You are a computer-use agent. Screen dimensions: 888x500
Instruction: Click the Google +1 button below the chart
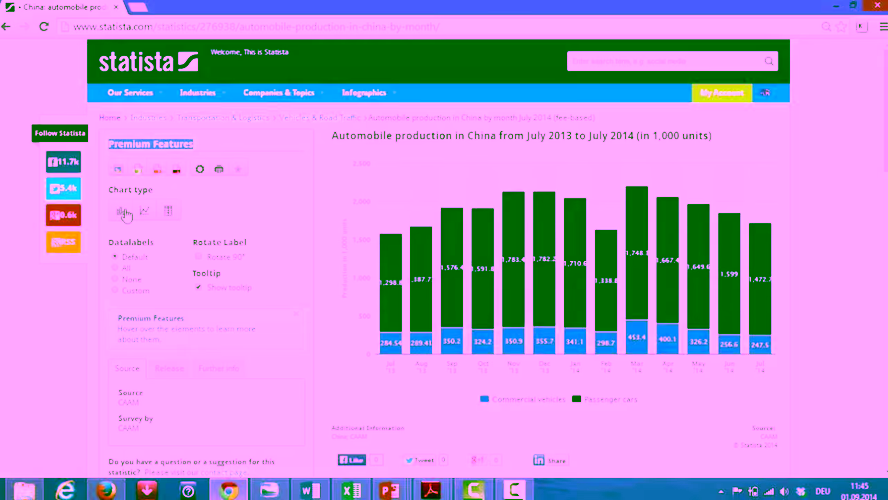click(477, 460)
